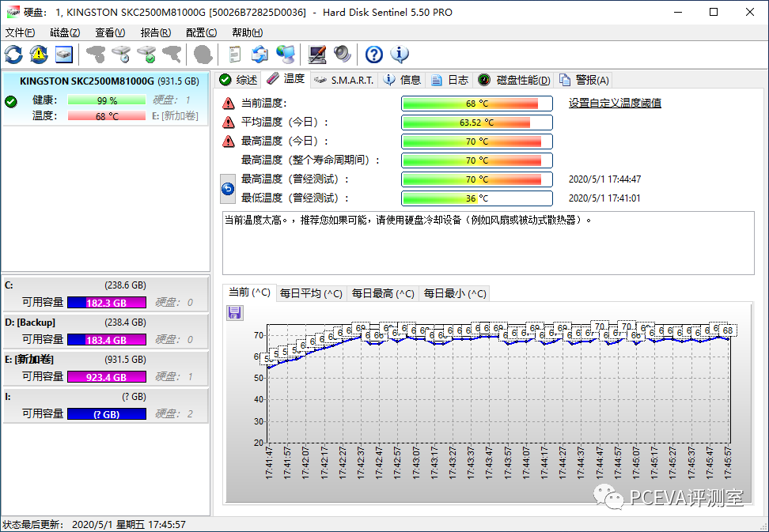769x532 pixels.
Task: Click the blue info bubble toolbar icon
Action: 400,55
